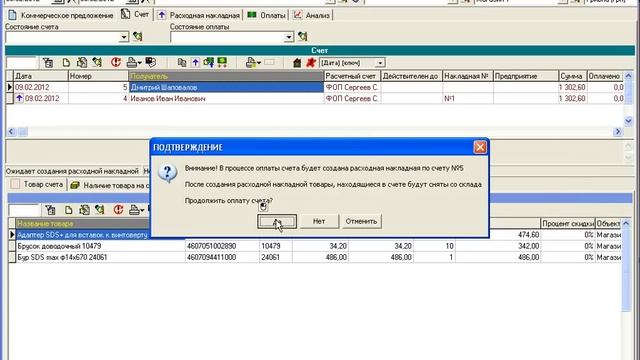Click the documents copy icon in the Счет toolbar
Image resolution: width=640 pixels, height=360 pixels.
(182, 62)
